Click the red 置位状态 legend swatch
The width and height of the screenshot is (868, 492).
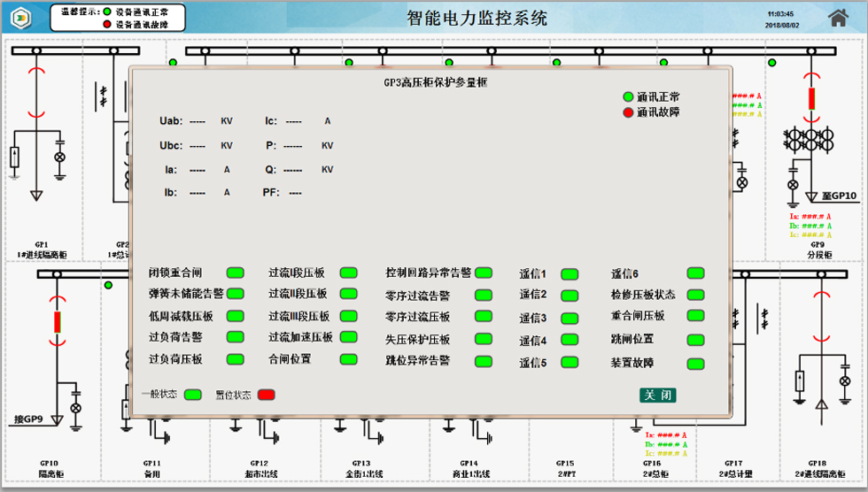point(267,395)
